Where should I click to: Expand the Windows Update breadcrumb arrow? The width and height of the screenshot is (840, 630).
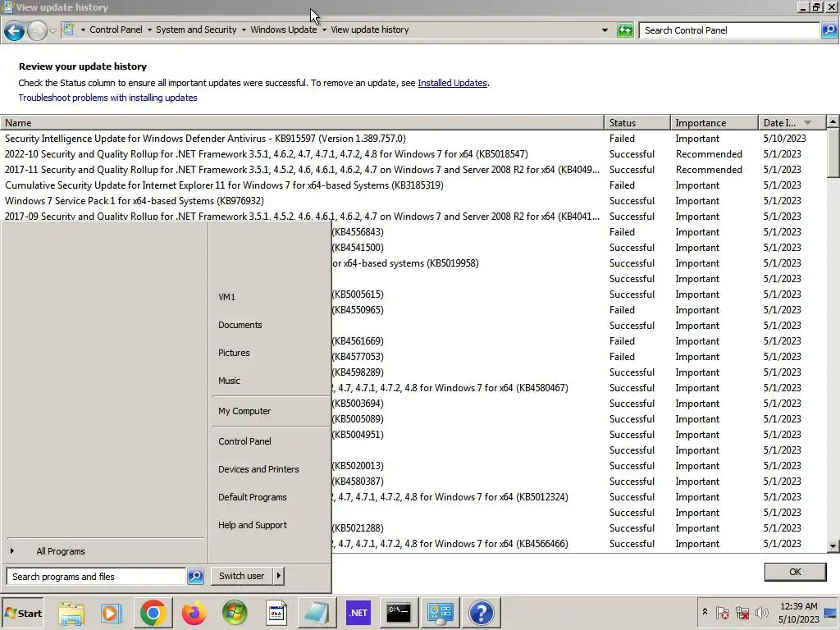click(323, 30)
